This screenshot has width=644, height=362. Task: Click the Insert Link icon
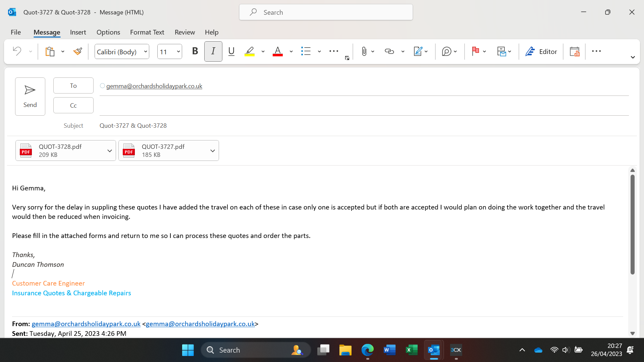point(389,51)
